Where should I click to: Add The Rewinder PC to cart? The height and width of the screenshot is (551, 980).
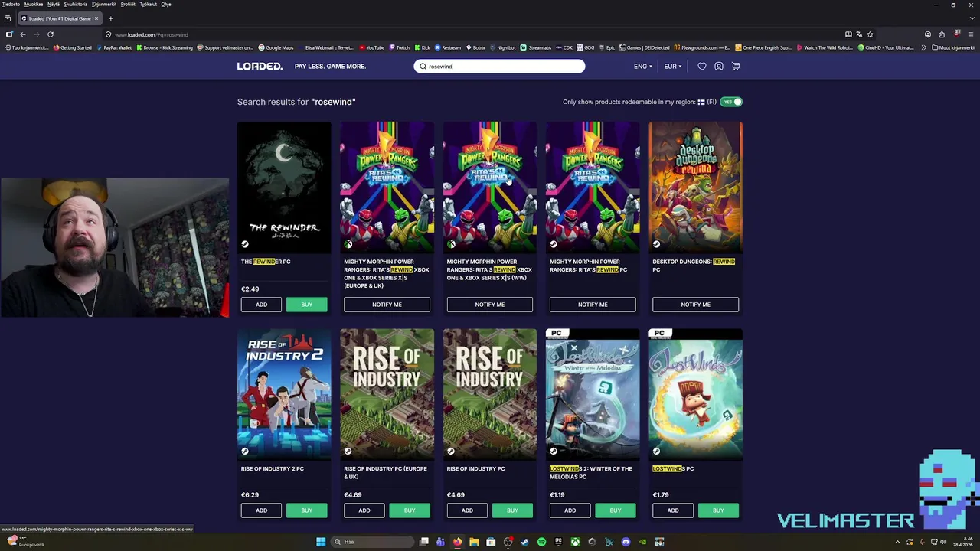click(x=261, y=305)
